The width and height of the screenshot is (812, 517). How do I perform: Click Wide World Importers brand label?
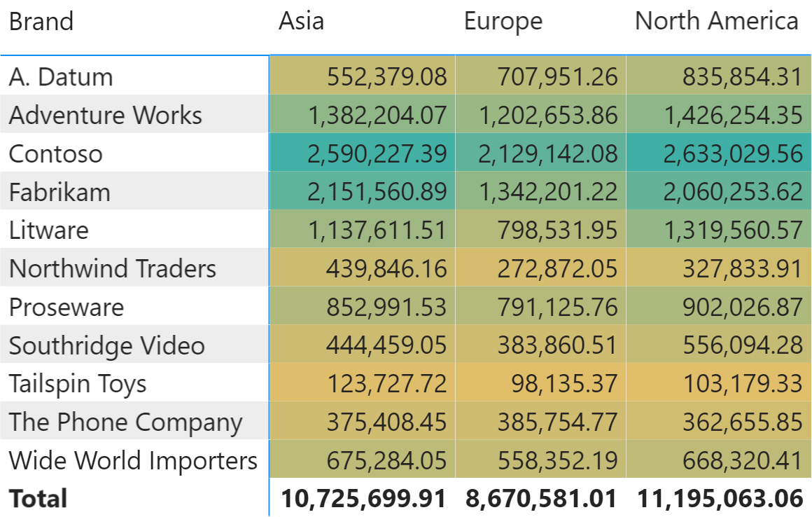coord(133,461)
